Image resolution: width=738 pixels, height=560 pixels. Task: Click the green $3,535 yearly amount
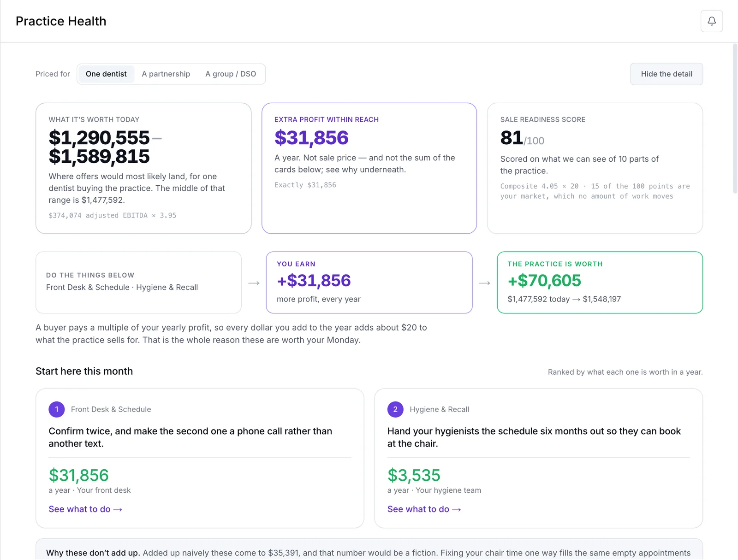point(414,475)
